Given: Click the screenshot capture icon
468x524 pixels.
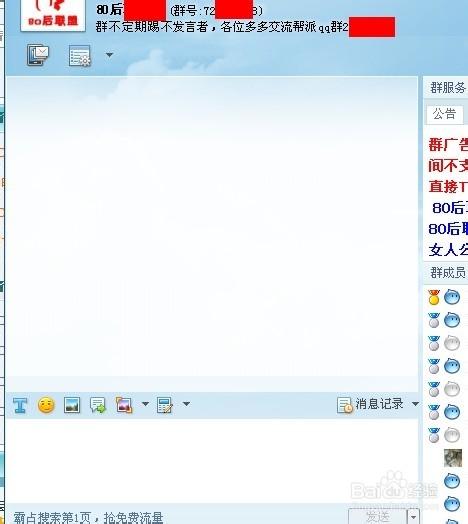Looking at the screenshot, I should click(124, 405).
